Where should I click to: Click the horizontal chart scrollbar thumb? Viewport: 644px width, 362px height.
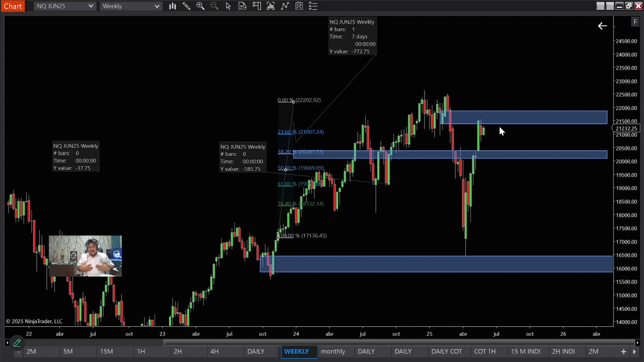click(399, 343)
